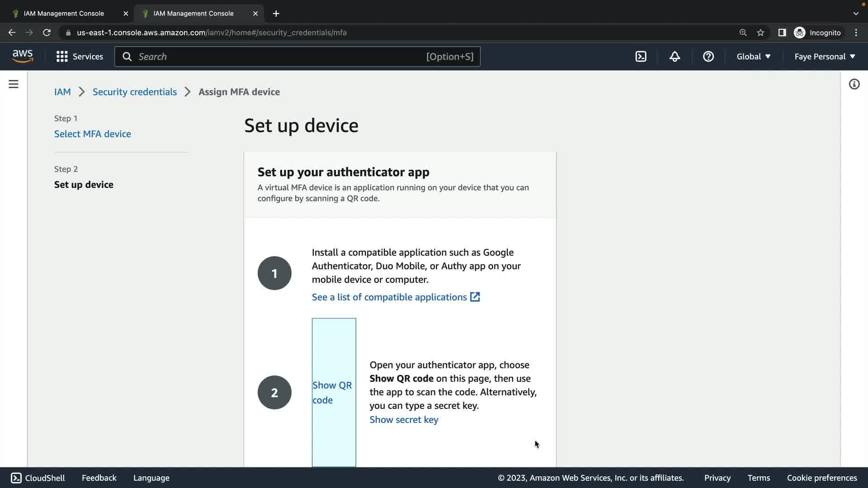Image resolution: width=868 pixels, height=488 pixels.
Task: Go to the AWS home logo
Action: pyautogui.click(x=23, y=56)
